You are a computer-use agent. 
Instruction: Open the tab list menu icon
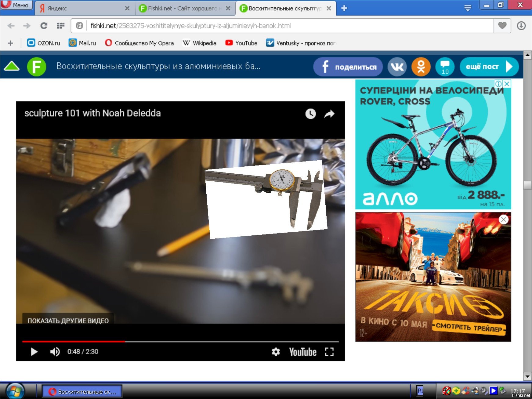point(467,8)
